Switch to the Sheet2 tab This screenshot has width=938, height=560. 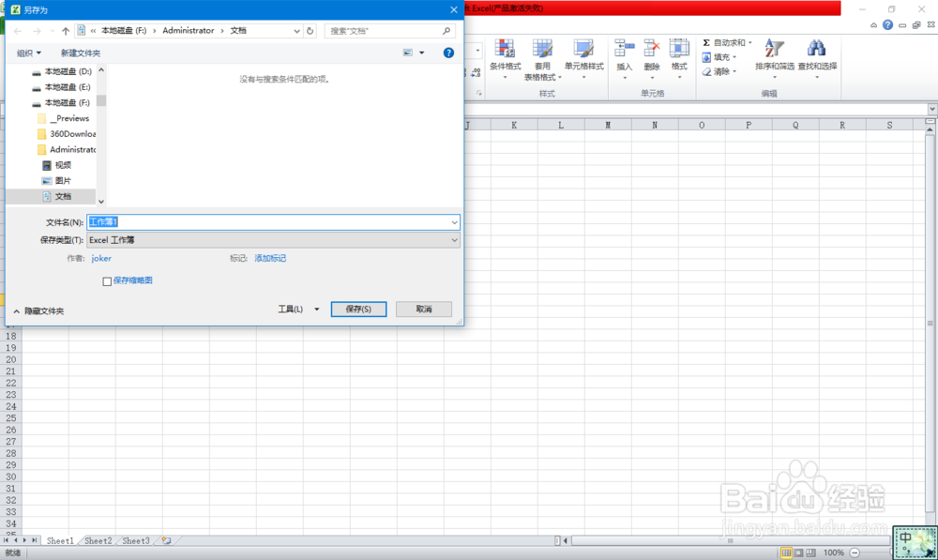98,540
